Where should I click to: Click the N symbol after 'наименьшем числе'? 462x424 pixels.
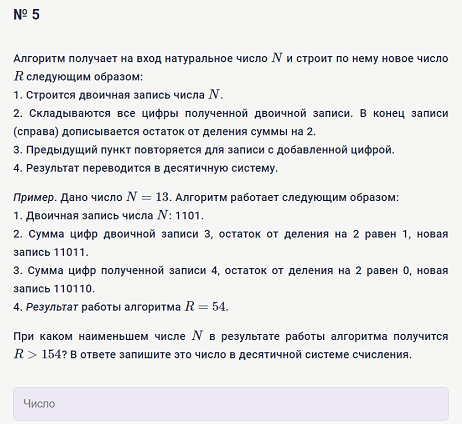point(197,336)
